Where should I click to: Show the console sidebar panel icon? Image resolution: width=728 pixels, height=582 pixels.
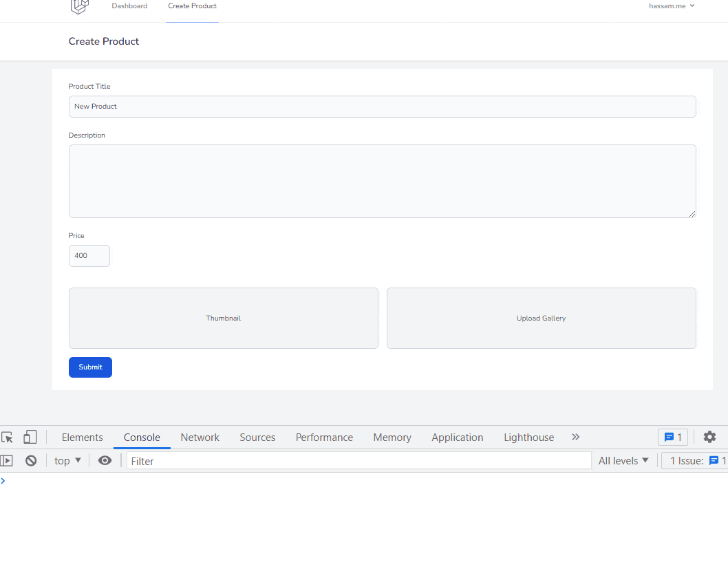[x=7, y=460]
